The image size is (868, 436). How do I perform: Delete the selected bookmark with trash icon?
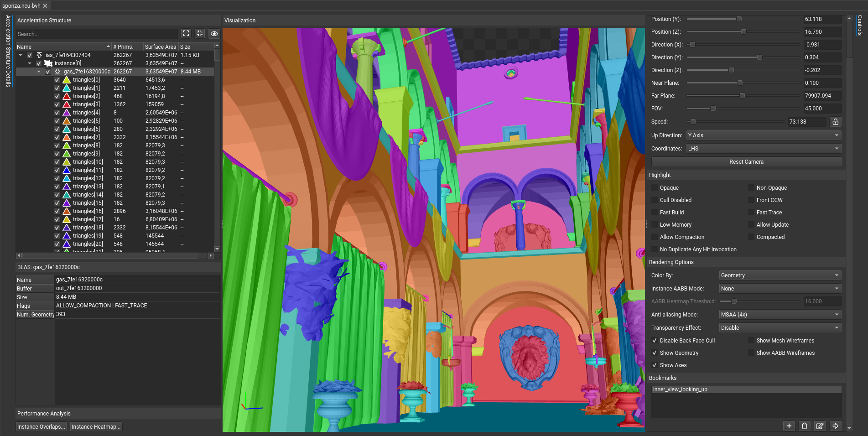[x=805, y=426]
